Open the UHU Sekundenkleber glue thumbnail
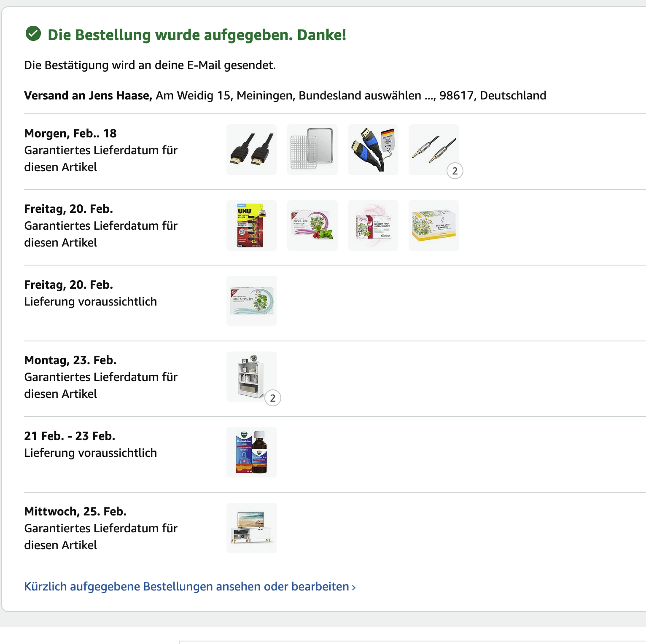 [x=252, y=225]
